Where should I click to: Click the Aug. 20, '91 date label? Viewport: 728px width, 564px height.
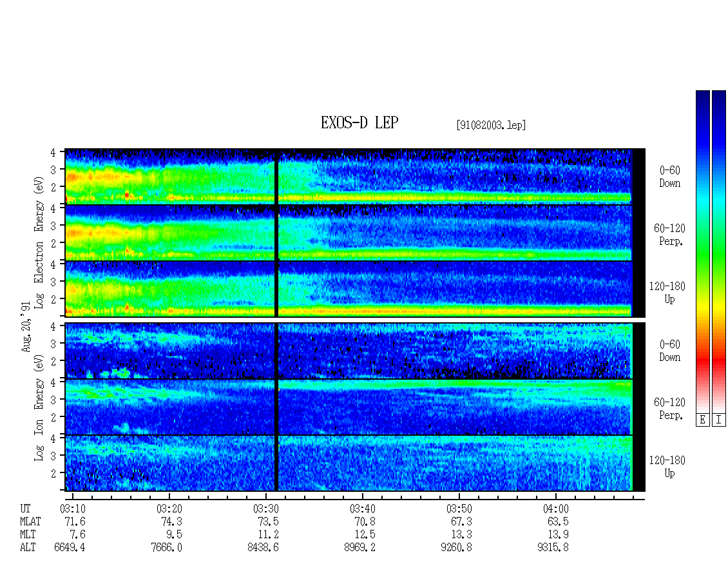click(26, 327)
